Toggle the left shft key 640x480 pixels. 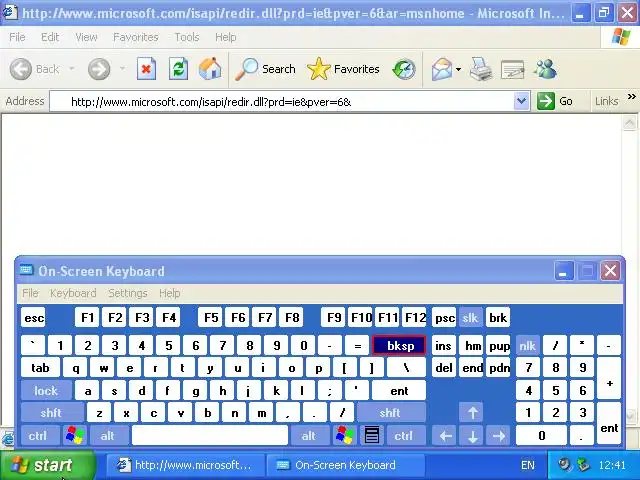click(x=51, y=413)
